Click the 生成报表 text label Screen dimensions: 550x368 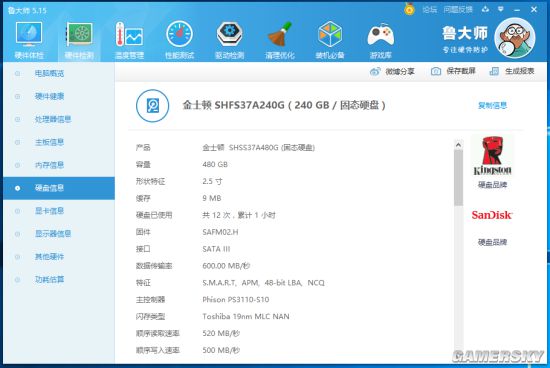click(x=519, y=71)
